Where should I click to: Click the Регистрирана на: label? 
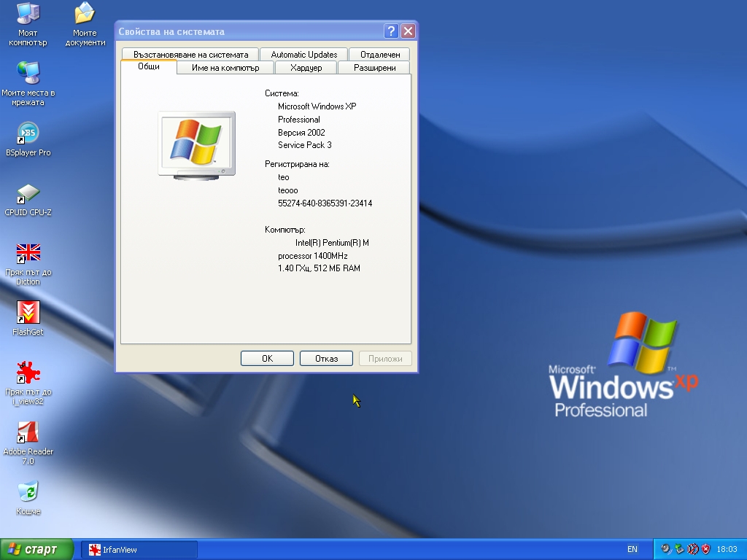coord(297,164)
